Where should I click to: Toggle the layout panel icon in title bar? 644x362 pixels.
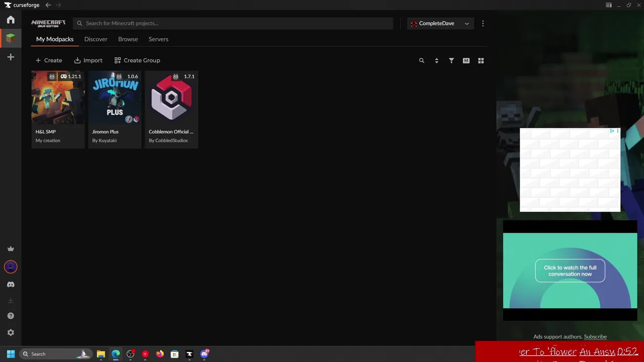[609, 5]
